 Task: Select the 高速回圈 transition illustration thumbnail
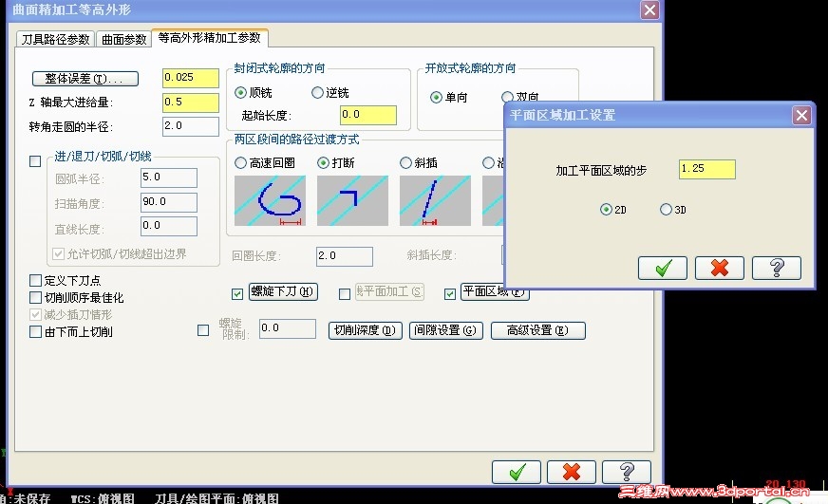(270, 200)
